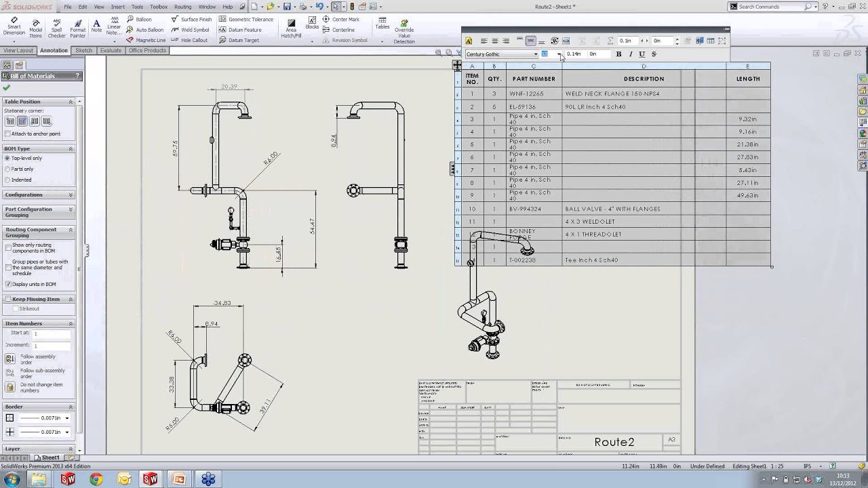Activate the Format Painter
The height and width of the screenshot is (488, 868).
[77, 27]
